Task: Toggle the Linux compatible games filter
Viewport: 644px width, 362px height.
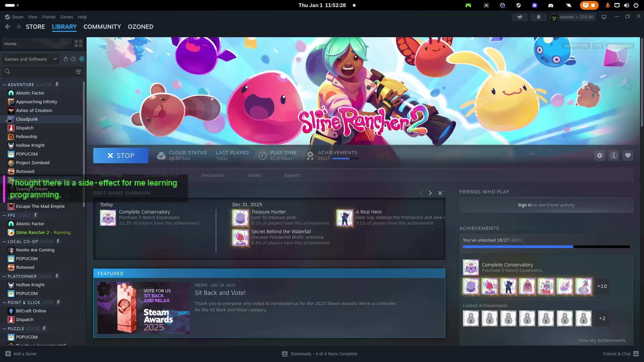Action: [x=66, y=59]
